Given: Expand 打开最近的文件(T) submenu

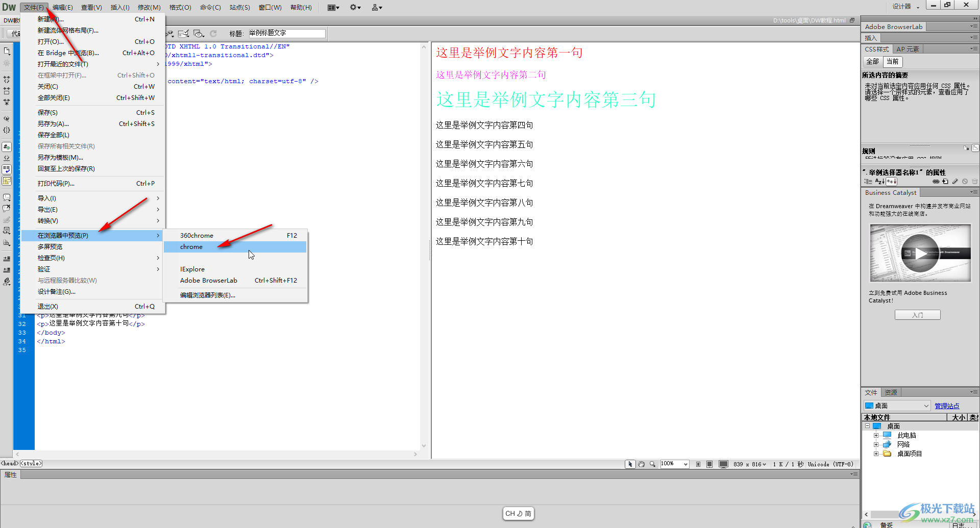Looking at the screenshot, I should click(93, 64).
